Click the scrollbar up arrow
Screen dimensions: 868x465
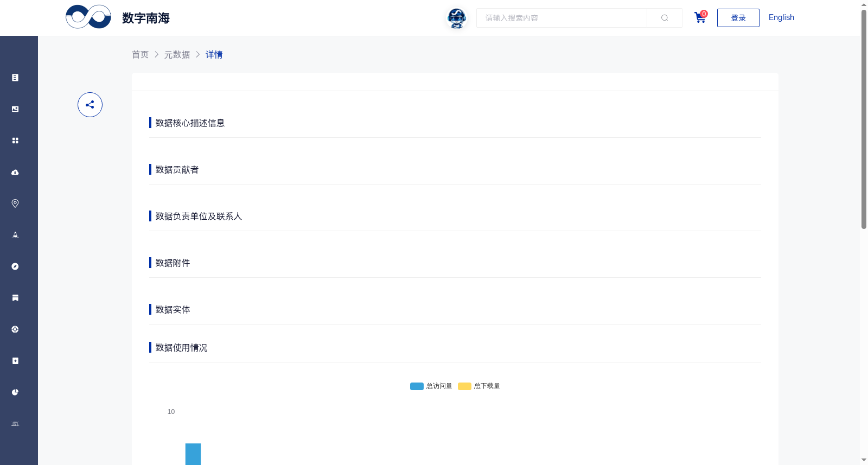coord(864,4)
